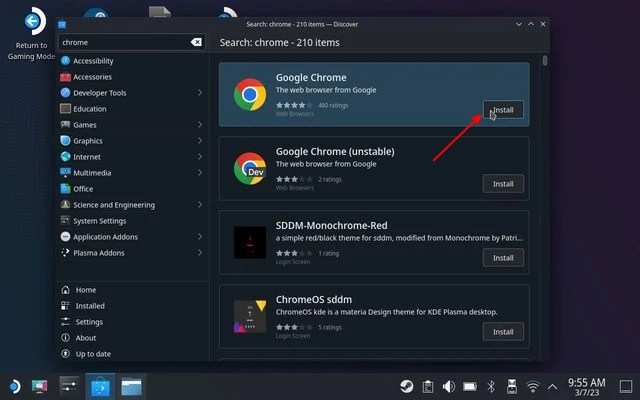
Task: Click the Plasma Addons icon
Action: 65,252
